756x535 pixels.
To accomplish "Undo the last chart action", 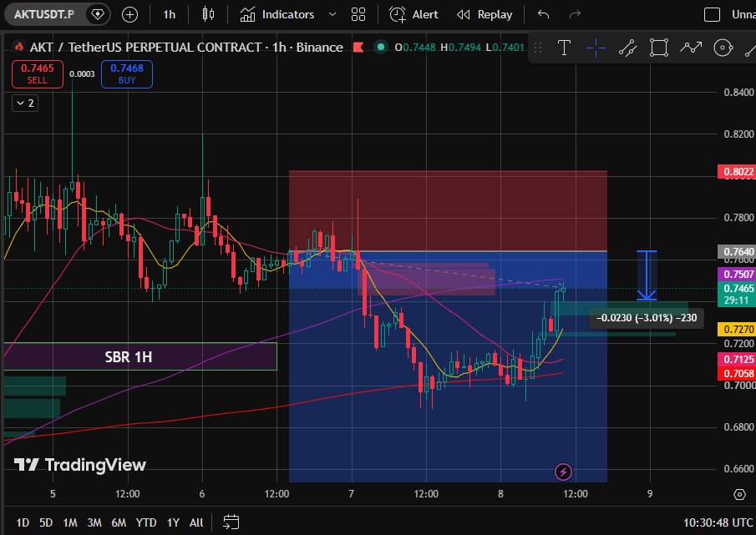I will [x=543, y=14].
